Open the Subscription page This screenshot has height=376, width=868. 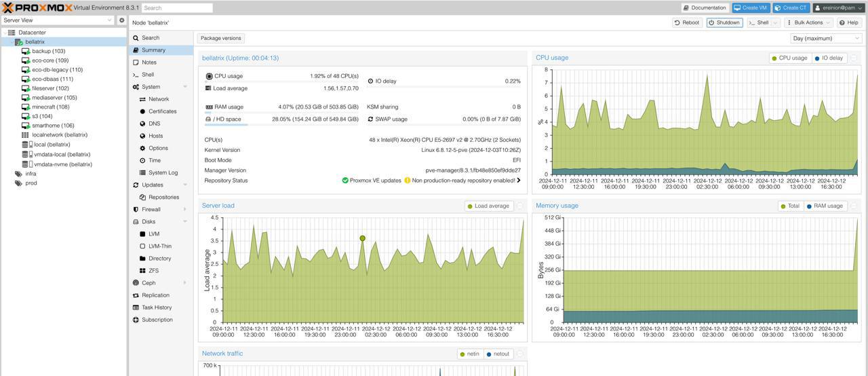(157, 320)
